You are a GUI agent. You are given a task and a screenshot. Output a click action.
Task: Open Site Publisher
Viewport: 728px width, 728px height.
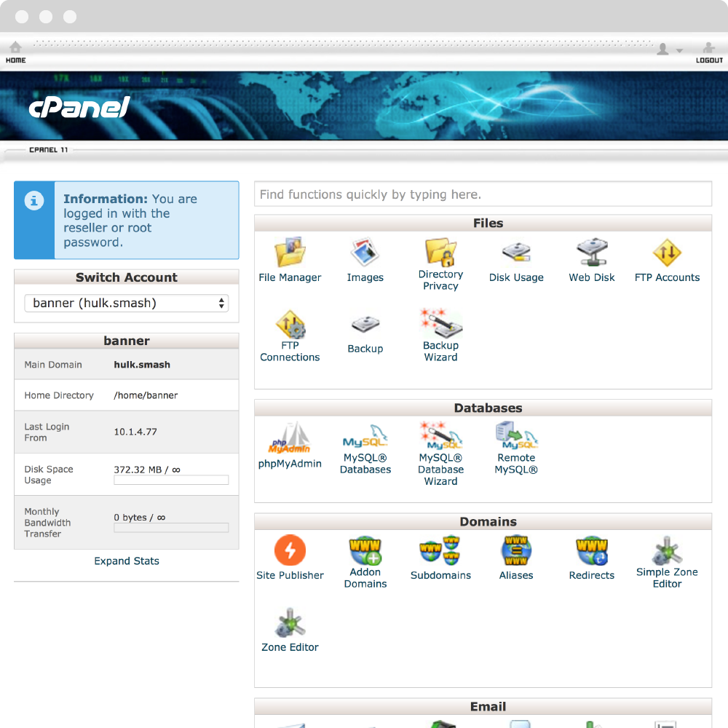(290, 550)
